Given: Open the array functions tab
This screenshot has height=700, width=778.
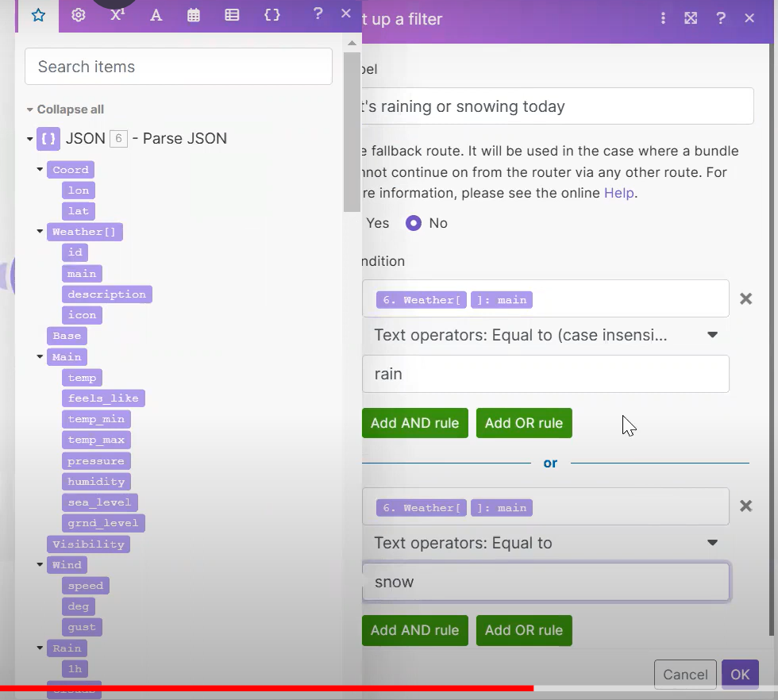Looking at the screenshot, I should tap(232, 15).
